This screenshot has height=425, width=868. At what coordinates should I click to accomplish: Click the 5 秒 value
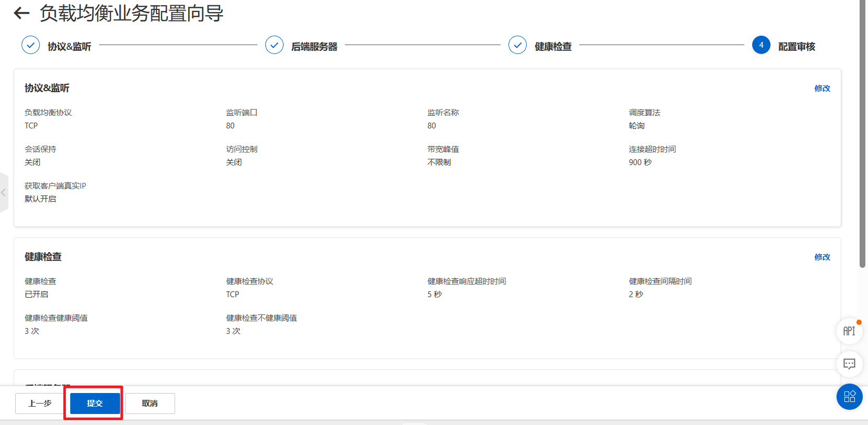pos(435,295)
